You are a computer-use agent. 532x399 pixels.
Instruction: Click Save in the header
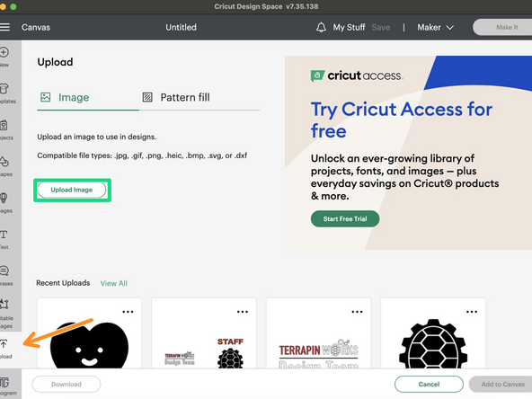coord(381,28)
